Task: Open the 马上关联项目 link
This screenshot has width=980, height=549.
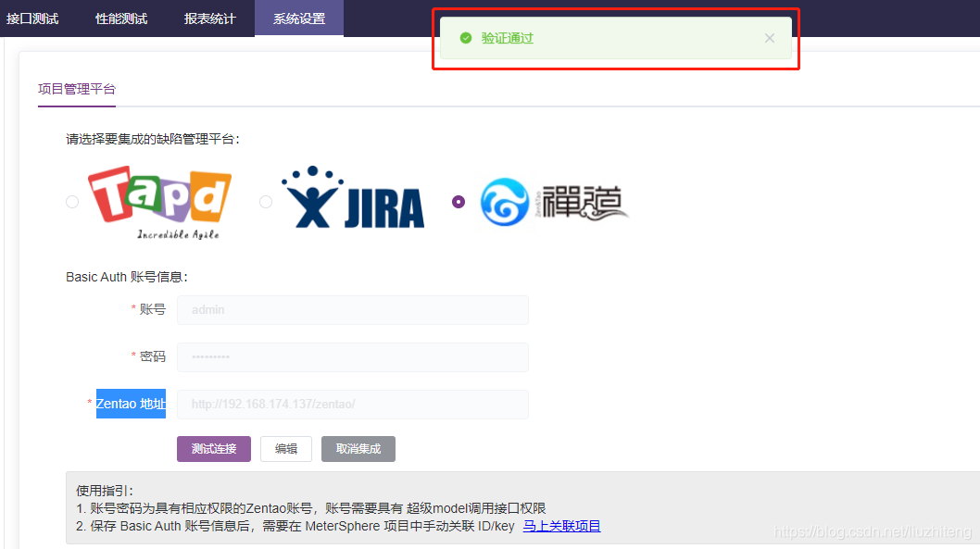Action: 561,526
